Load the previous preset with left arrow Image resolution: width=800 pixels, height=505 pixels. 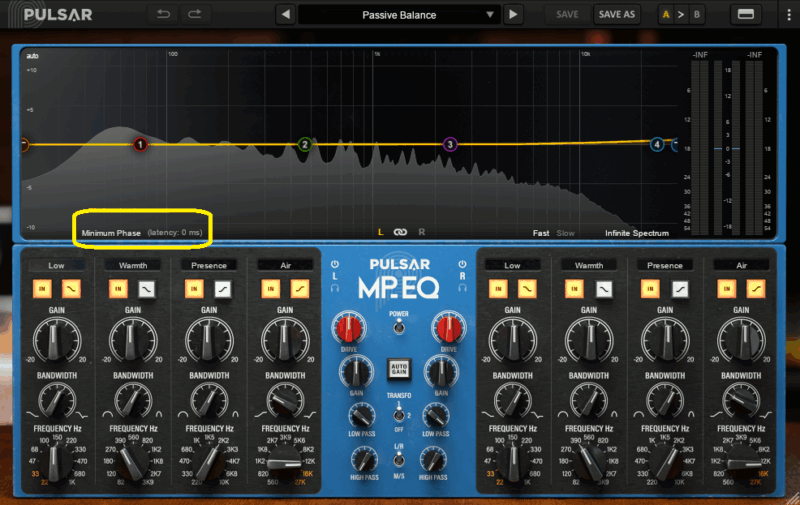pyautogui.click(x=285, y=14)
